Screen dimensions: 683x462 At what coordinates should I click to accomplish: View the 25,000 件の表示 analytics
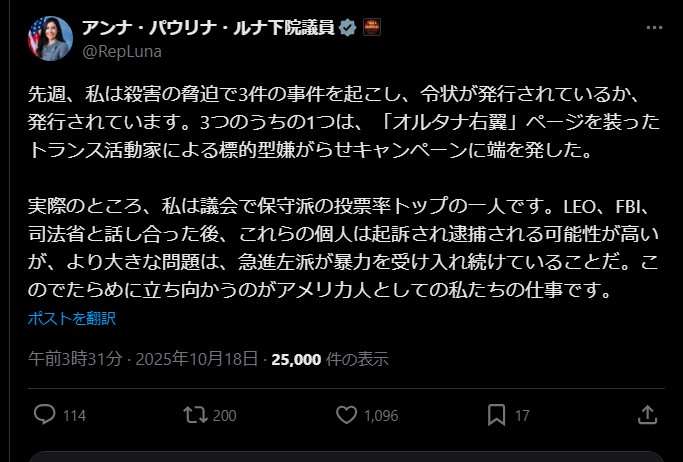[x=329, y=358]
